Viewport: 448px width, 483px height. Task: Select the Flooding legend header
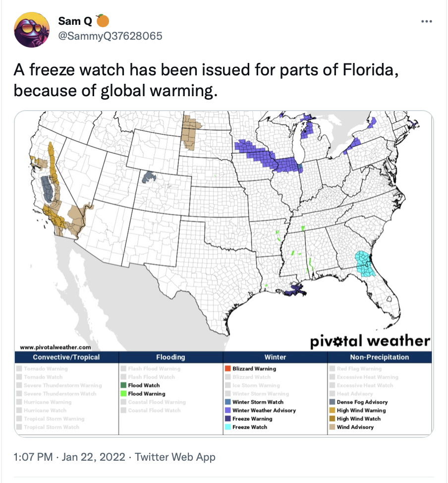(x=170, y=357)
